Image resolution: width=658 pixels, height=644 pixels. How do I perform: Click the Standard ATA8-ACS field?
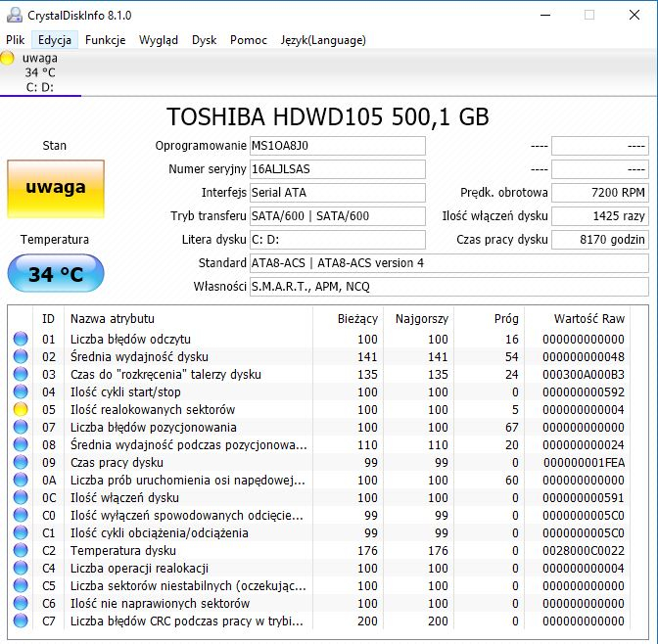click(x=449, y=263)
